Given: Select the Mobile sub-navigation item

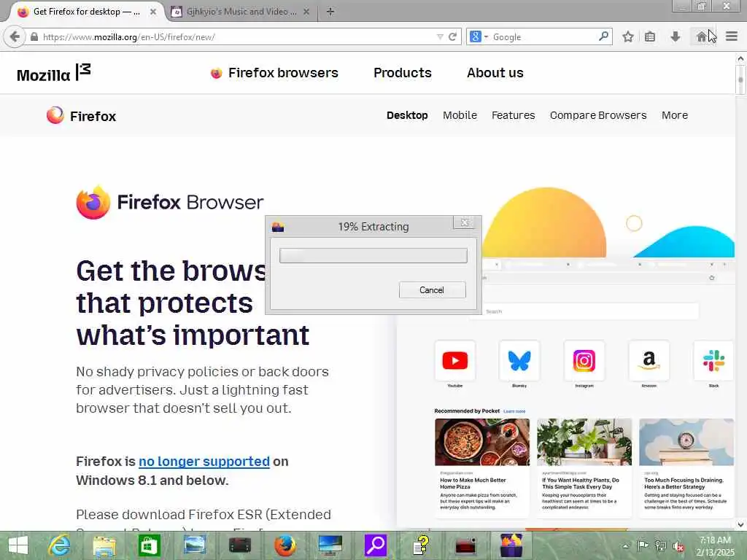Looking at the screenshot, I should click(460, 115).
